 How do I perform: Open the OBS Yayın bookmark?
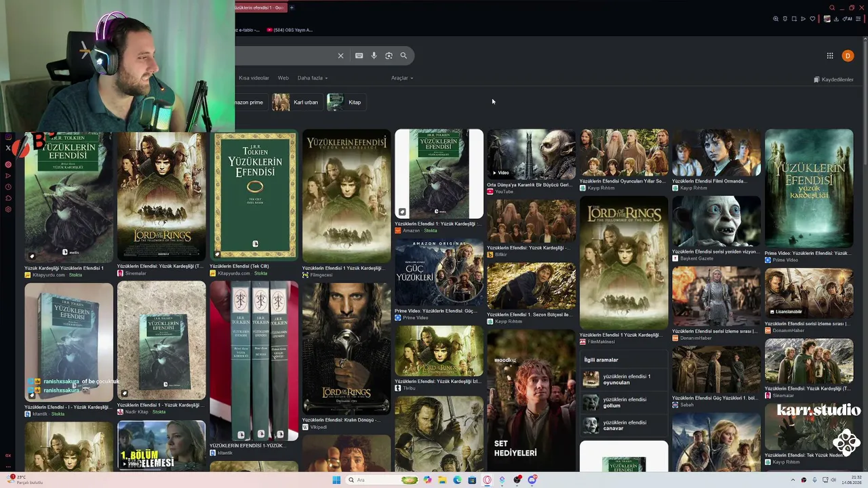tap(290, 30)
